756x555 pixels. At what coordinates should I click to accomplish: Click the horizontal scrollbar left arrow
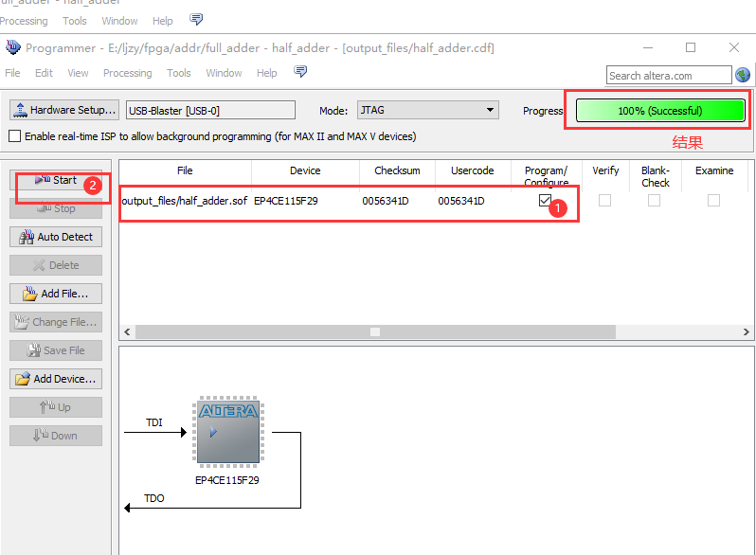coord(127,331)
